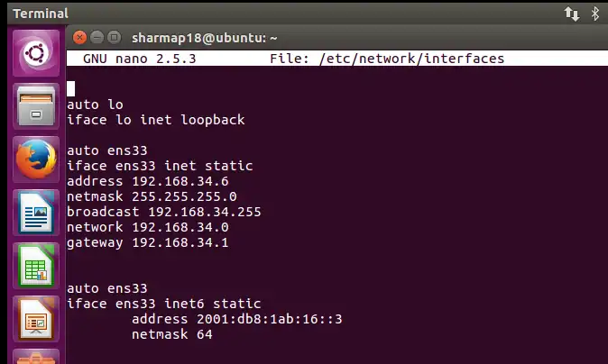Click the nano file path header text
This screenshot has width=608, height=364.
coord(387,59)
